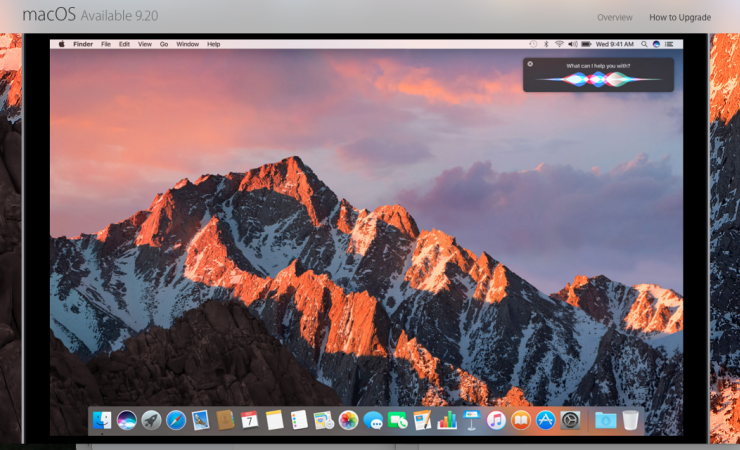740x450 pixels.
Task: Open the Help menu
Action: pyautogui.click(x=213, y=44)
